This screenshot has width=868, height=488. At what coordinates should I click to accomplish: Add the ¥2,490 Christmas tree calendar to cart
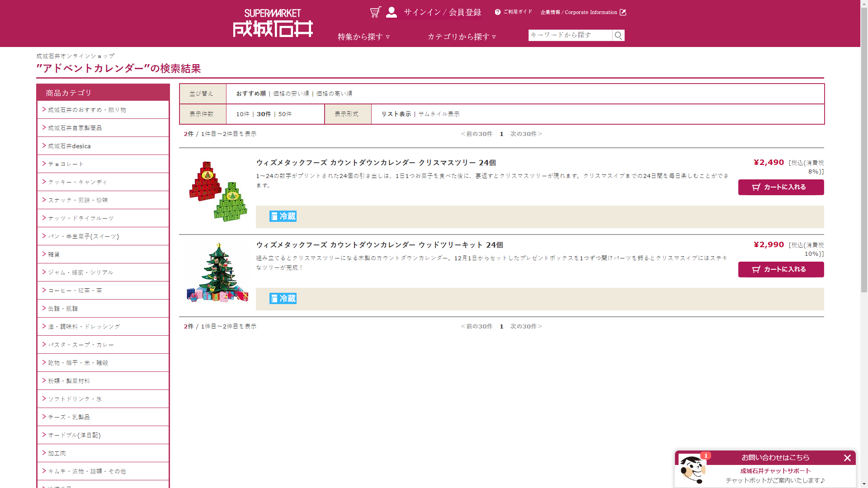[x=781, y=187]
